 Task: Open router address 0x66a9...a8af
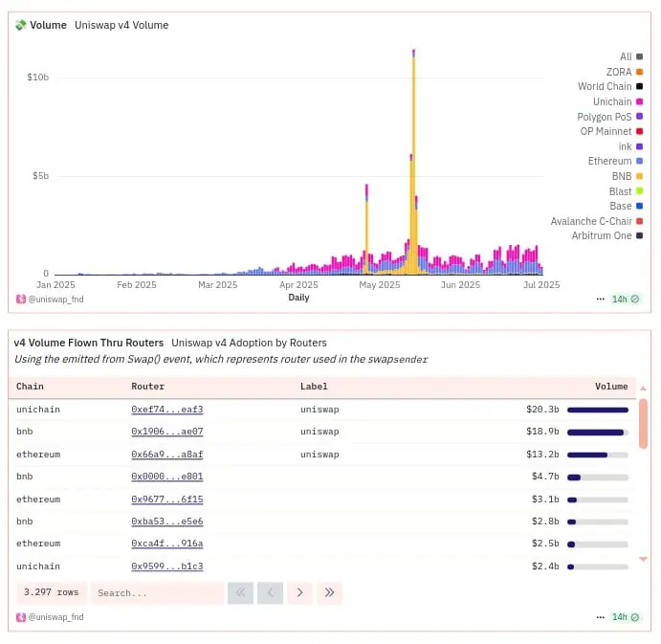pos(167,455)
